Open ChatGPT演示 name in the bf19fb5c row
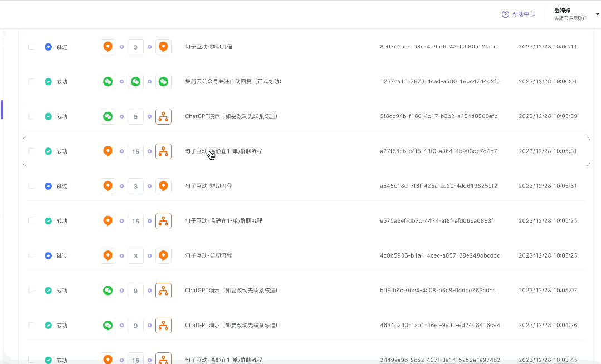This screenshot has height=364, width=601. [231, 291]
